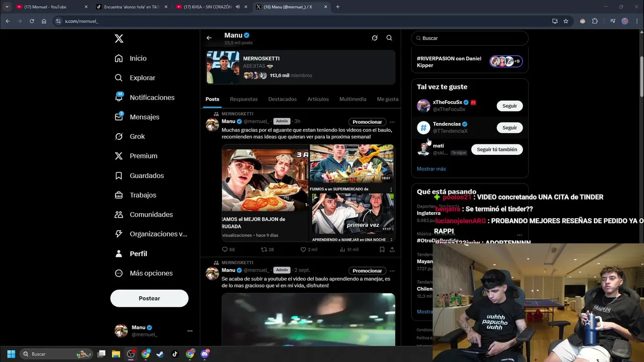Click Promocionar on the 2 sept. post
This screenshot has height=362, width=644.
367,270
